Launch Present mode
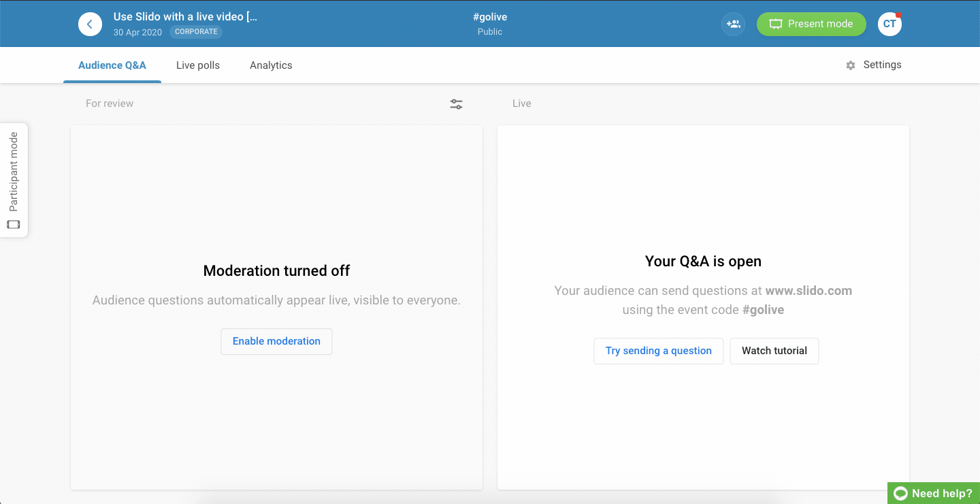Screen dimensions: 980x504 tap(811, 24)
